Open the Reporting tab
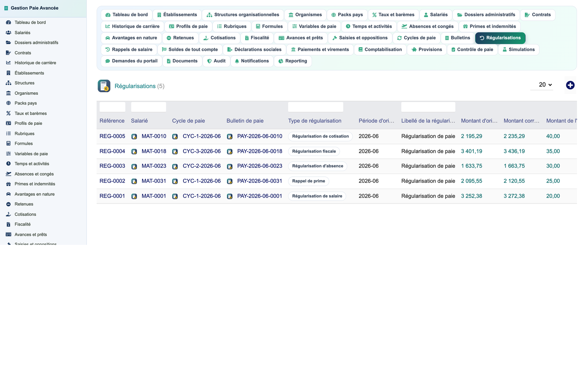This screenshot has width=588, height=367. coord(293,61)
